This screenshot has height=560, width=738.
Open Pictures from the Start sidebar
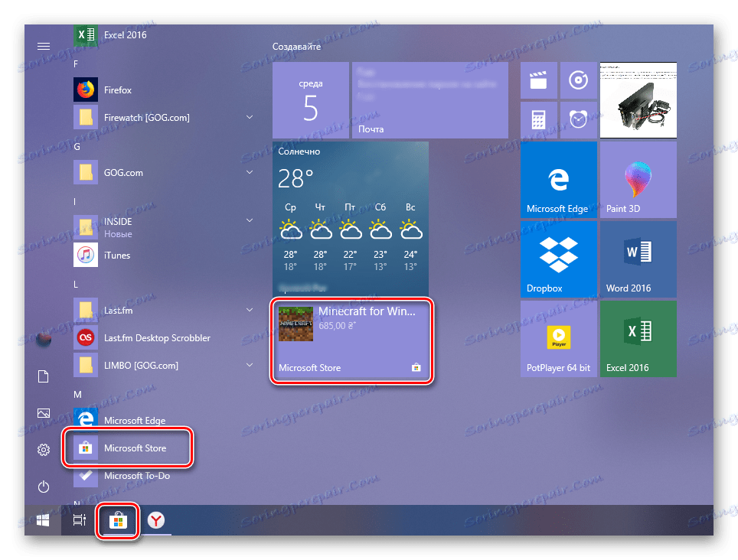click(x=44, y=413)
